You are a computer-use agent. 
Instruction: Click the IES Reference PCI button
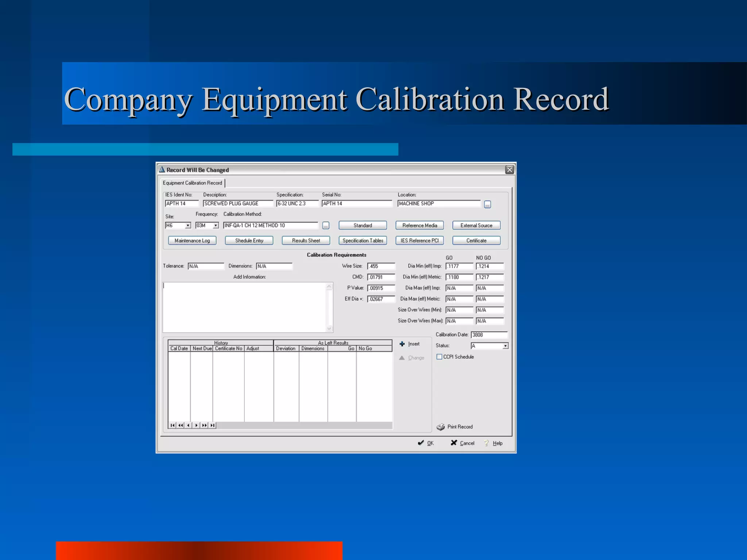click(x=419, y=241)
